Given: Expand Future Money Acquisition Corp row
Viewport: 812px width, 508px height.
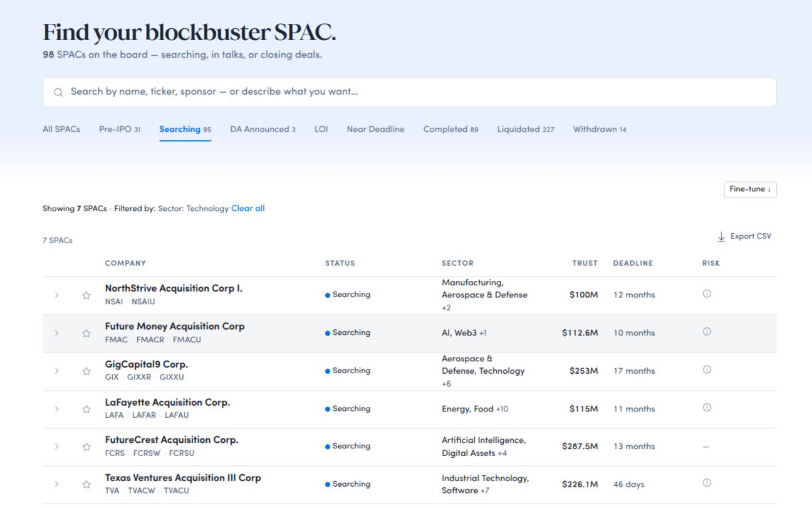Looking at the screenshot, I should [x=56, y=334].
